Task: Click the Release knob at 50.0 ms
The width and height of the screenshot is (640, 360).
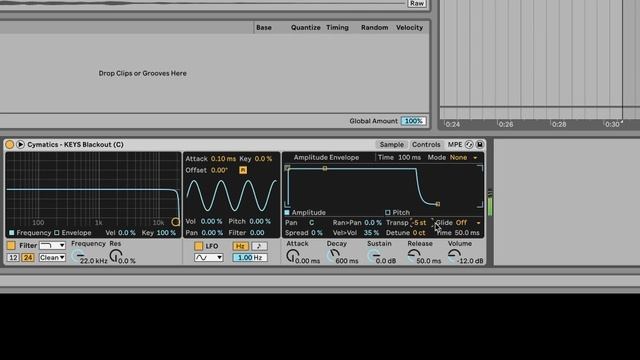Action: (x=414, y=256)
